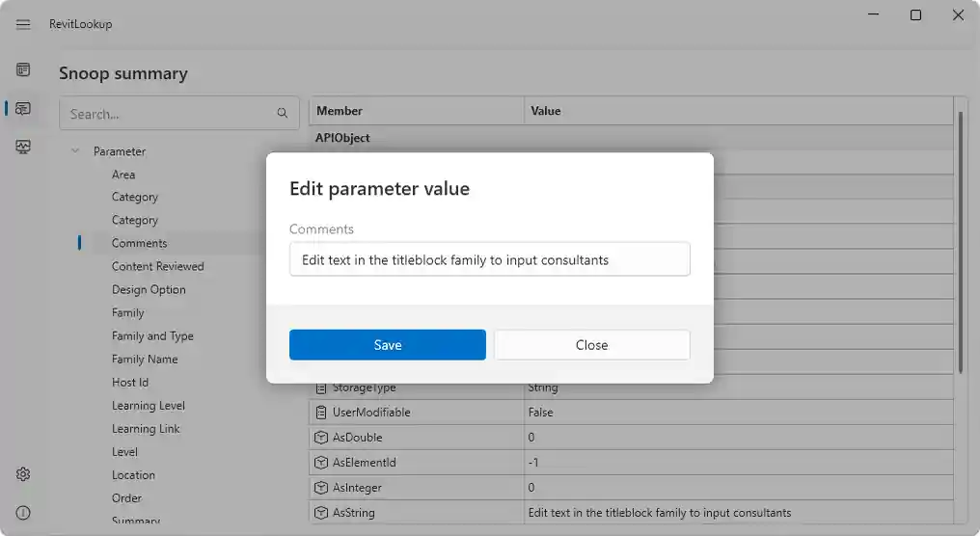Select Family and Type tree item
Screen dimensions: 980x536
[x=152, y=336]
